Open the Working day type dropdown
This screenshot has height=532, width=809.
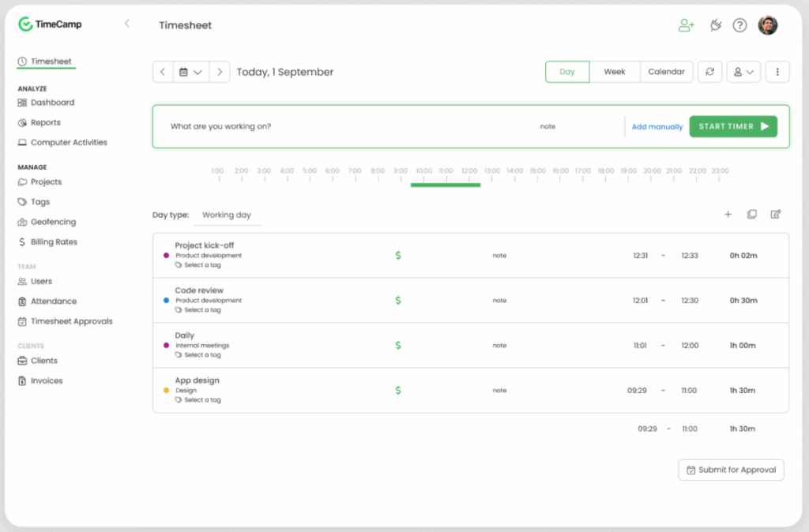(227, 215)
